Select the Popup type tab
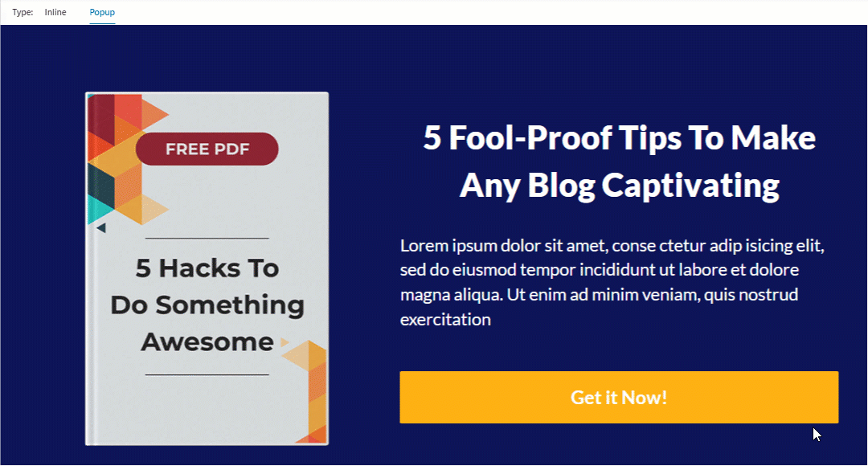 102,12
